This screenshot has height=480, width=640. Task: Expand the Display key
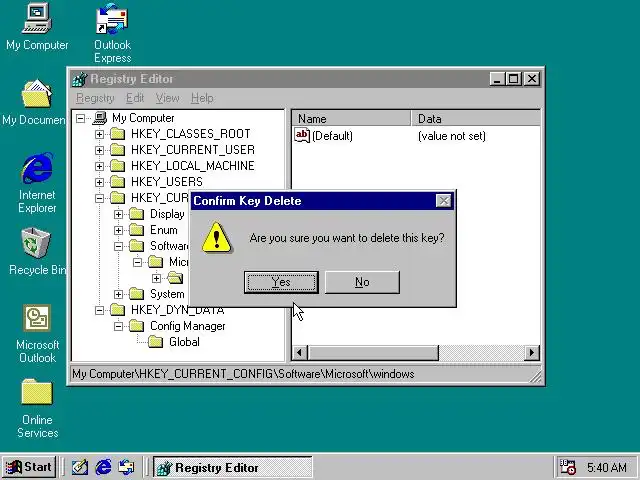(x=118, y=214)
